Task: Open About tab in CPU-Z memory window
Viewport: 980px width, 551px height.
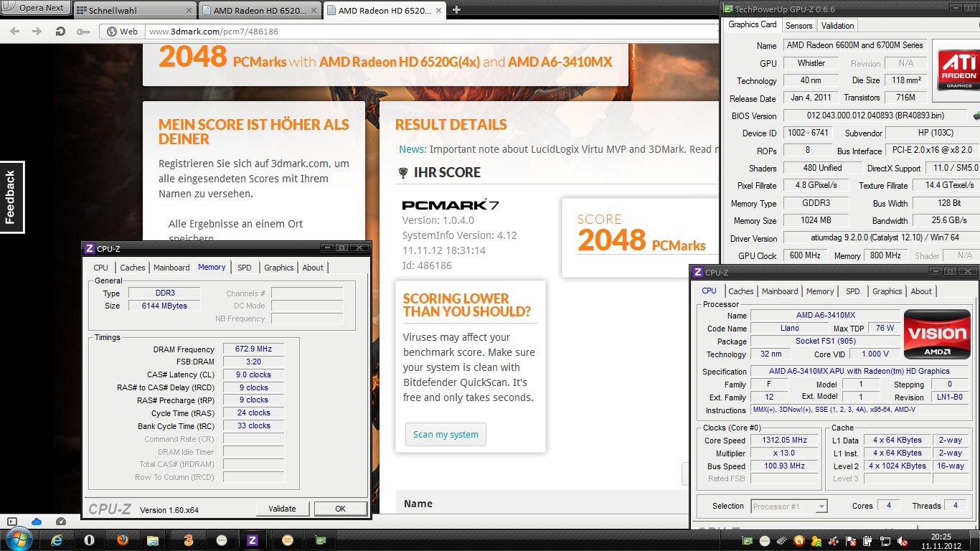Action: click(x=313, y=268)
